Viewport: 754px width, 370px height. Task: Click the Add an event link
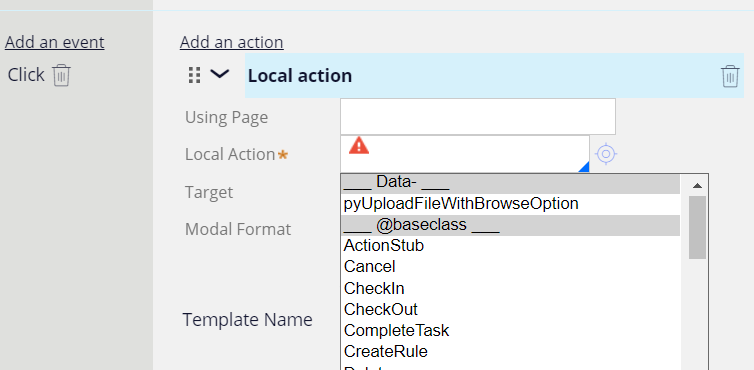(54, 42)
